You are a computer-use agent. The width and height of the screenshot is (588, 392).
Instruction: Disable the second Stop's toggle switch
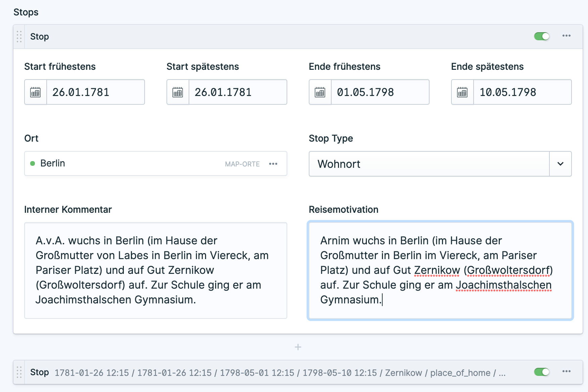coord(541,372)
